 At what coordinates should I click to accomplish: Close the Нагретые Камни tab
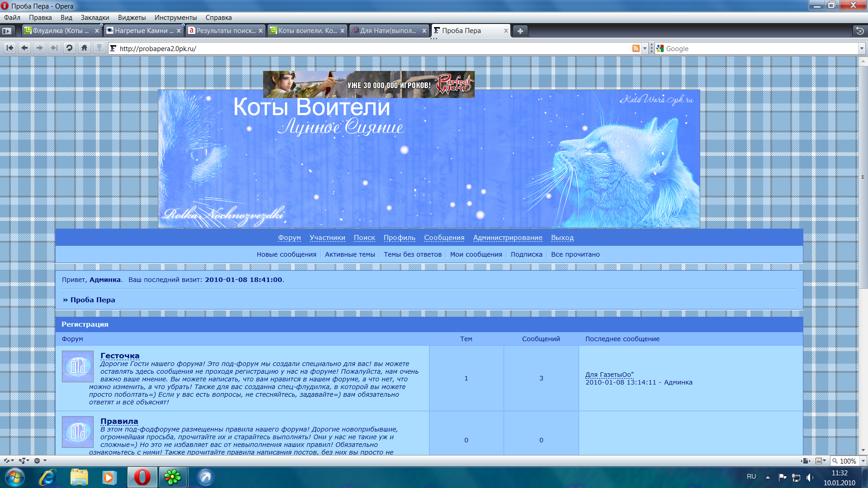tap(179, 31)
